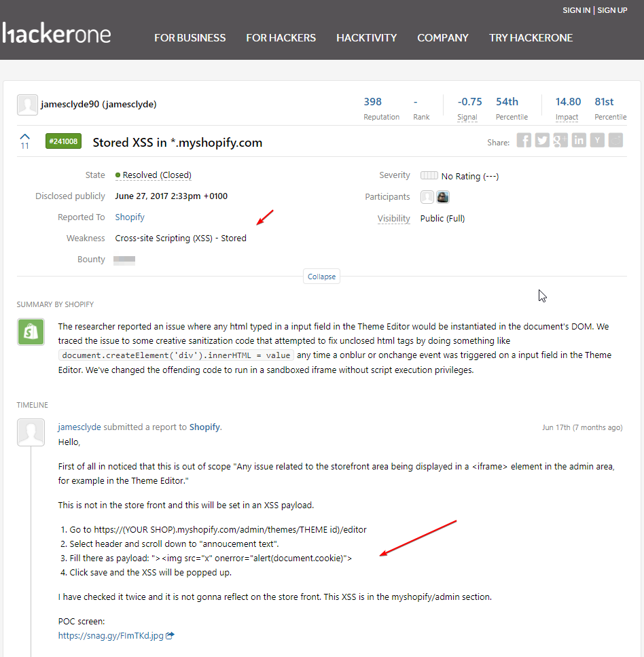Click the TIMELINE heading
644x657 pixels.
pyautogui.click(x=32, y=405)
